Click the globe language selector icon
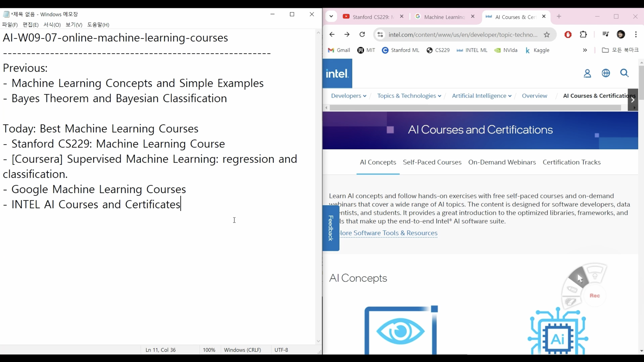Screen dimensions: 644x362 pos(606,73)
